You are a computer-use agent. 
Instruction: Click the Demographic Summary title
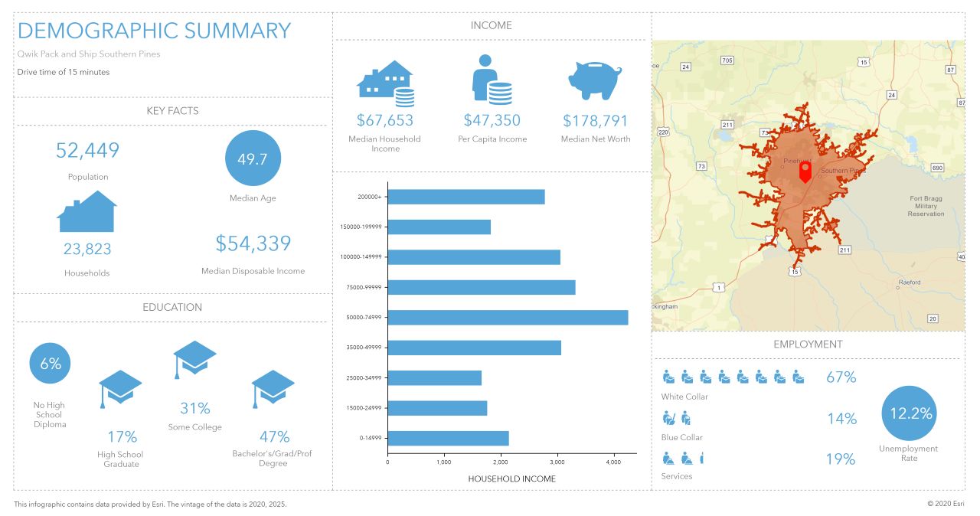click(154, 31)
